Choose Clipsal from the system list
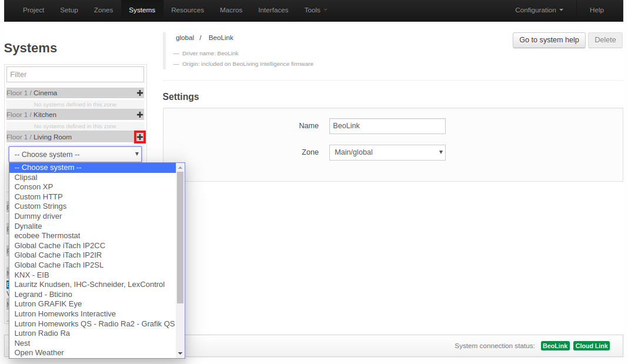This screenshot has height=364, width=628. [92, 178]
